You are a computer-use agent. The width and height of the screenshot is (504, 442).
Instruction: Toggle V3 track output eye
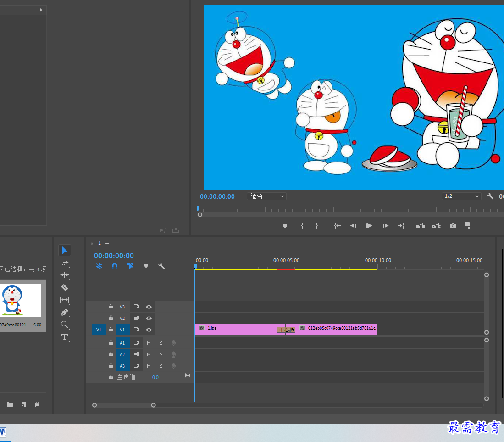tap(149, 307)
